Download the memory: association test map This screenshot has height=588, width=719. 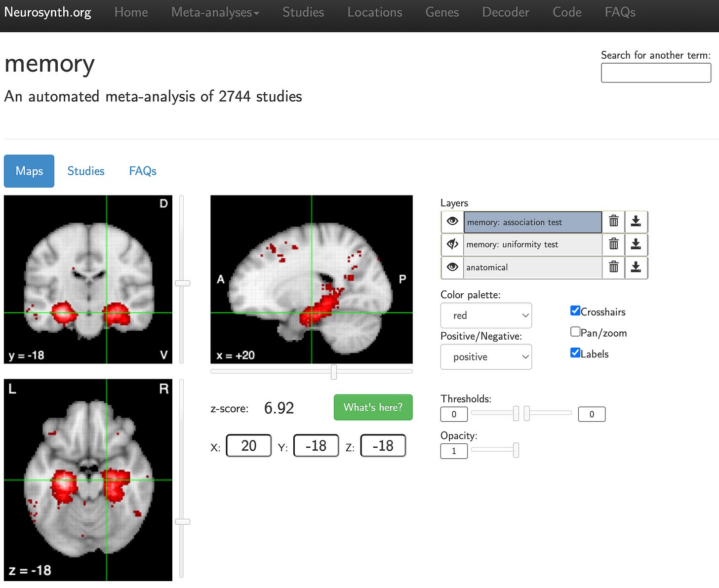pos(636,222)
